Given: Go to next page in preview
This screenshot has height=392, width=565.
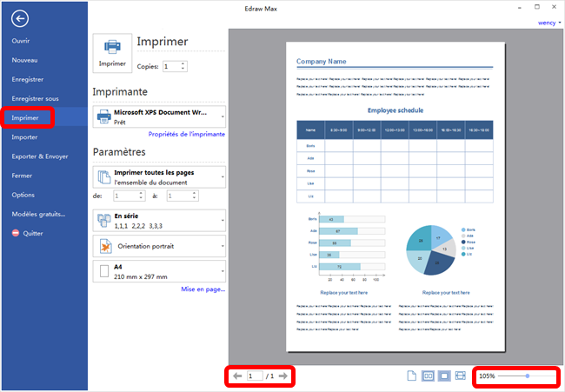Looking at the screenshot, I should [282, 375].
